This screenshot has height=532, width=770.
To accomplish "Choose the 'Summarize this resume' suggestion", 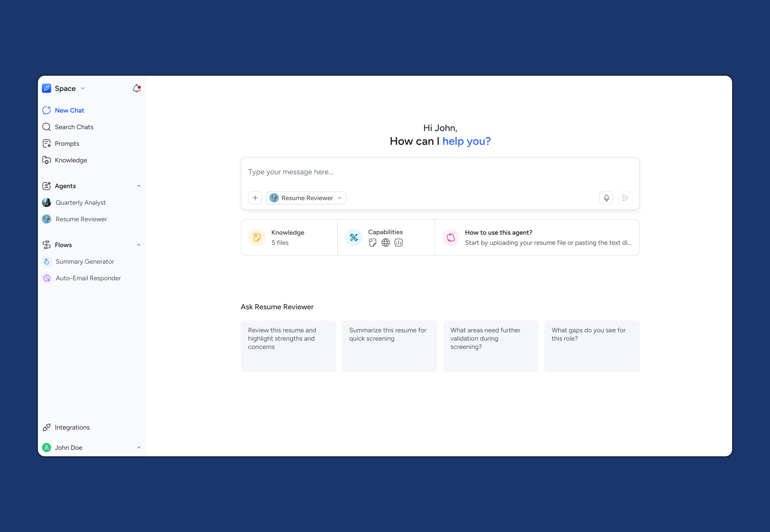I will coord(389,346).
